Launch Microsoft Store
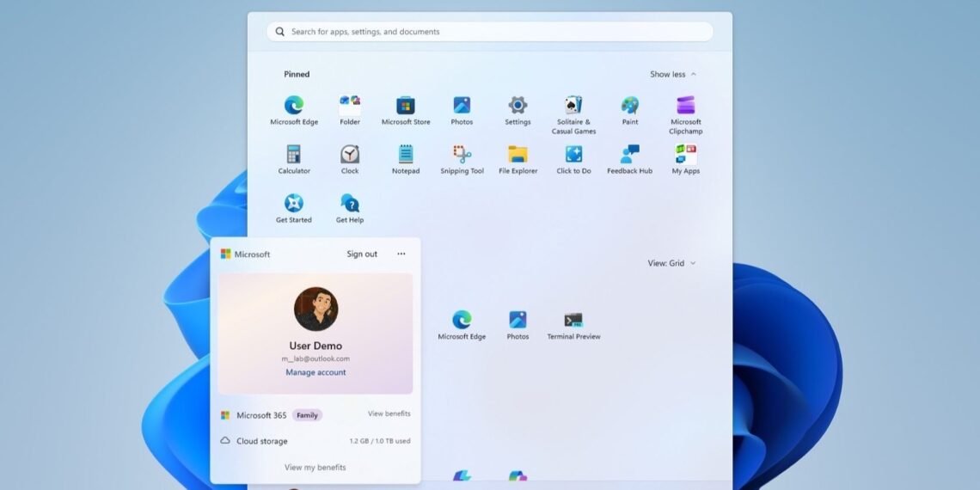Image resolution: width=980 pixels, height=490 pixels. pos(406,111)
